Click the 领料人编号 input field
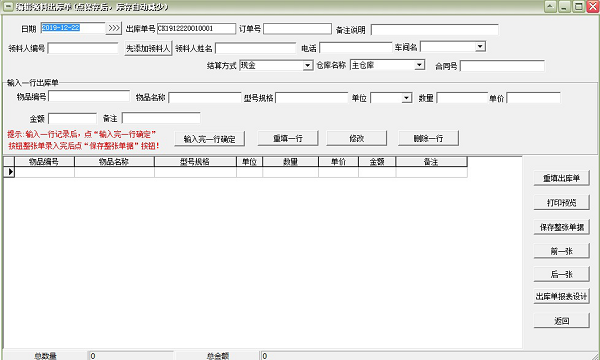This screenshot has width=600, height=360. [83, 48]
